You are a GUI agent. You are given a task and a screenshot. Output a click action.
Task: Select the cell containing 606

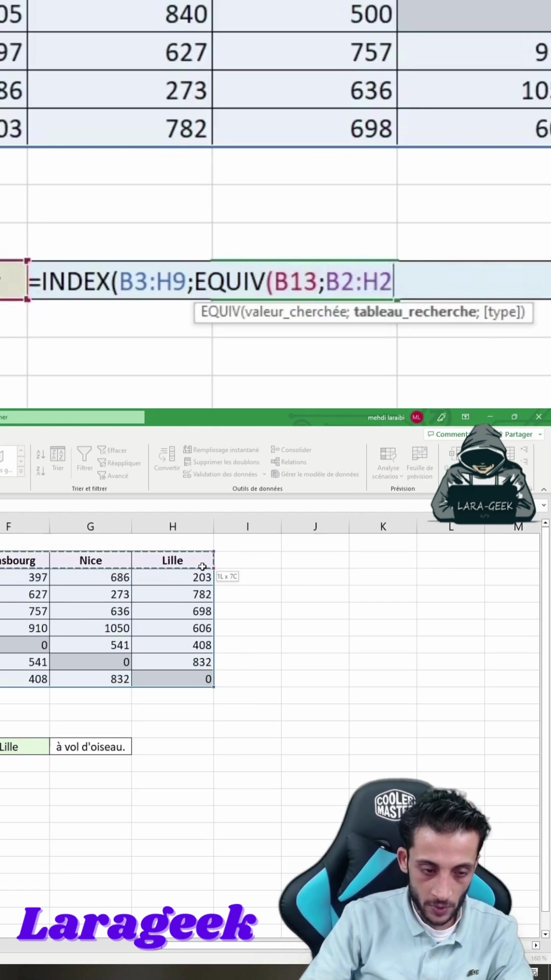172,628
